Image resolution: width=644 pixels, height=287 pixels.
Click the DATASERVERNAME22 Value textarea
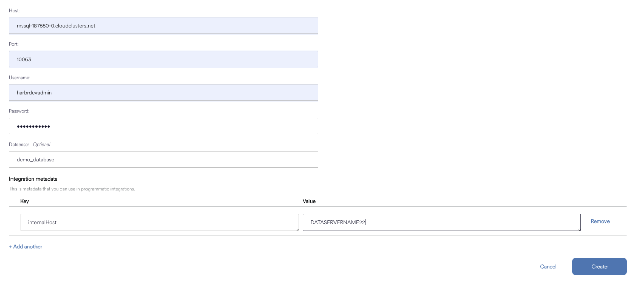click(x=442, y=222)
